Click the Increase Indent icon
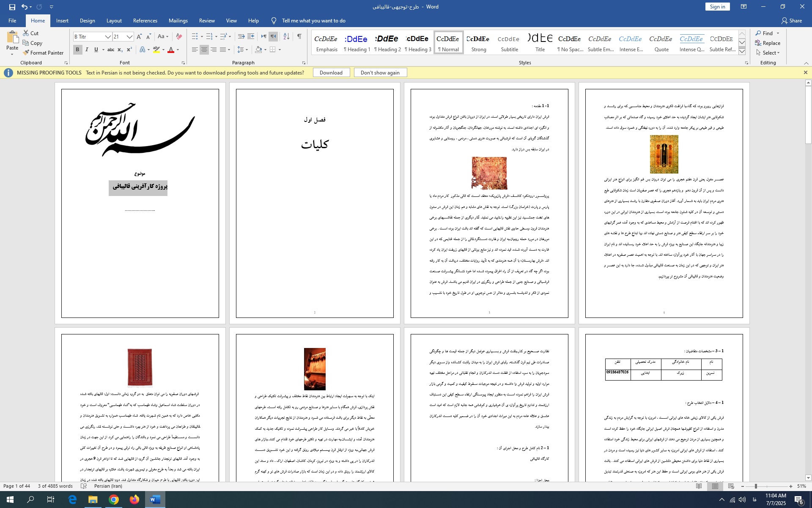The height and width of the screenshot is (508, 812). (251, 36)
